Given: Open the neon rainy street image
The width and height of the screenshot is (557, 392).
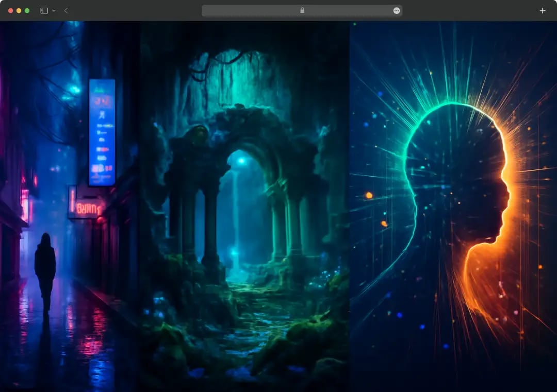Looking at the screenshot, I should coord(70,207).
